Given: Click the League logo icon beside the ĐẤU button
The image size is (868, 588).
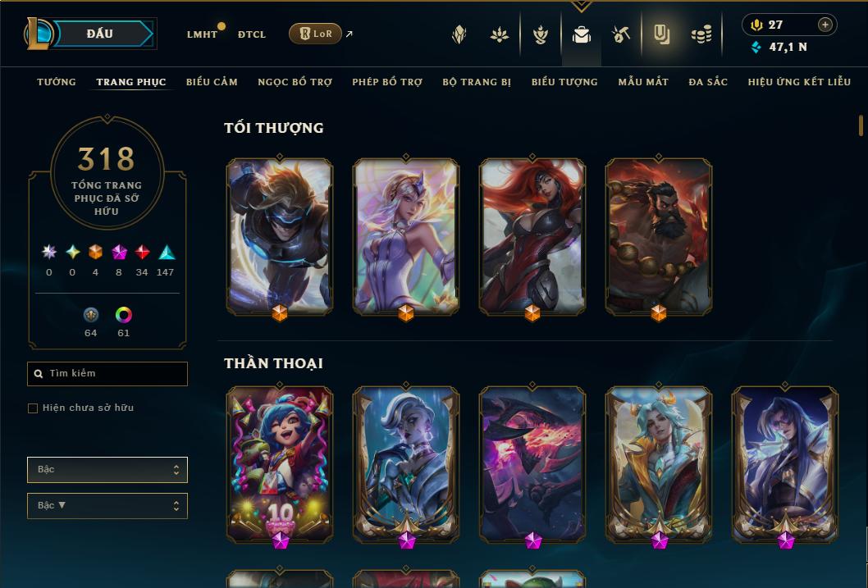Looking at the screenshot, I should coord(39,33).
